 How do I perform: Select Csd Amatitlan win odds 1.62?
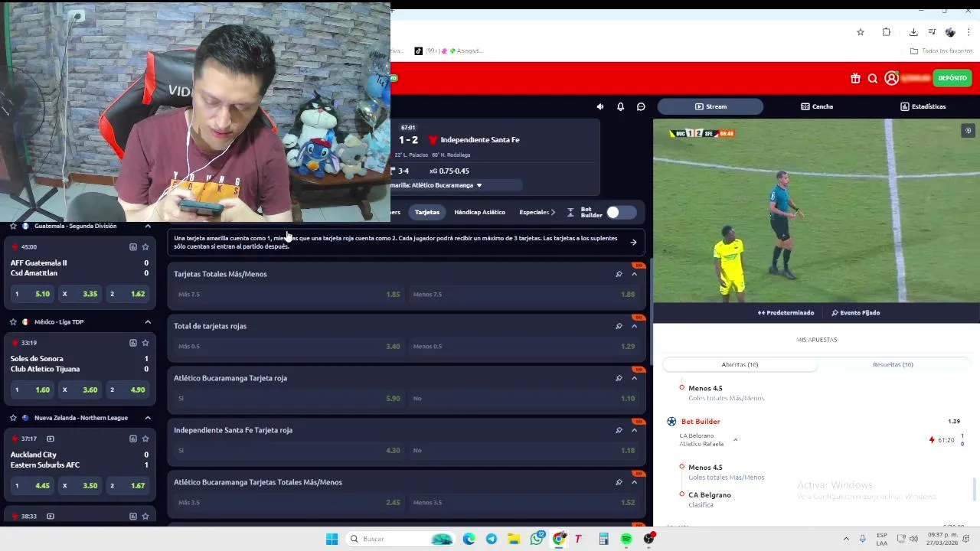coord(127,294)
